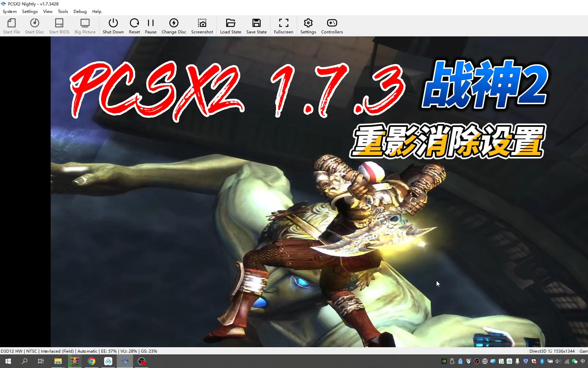Open Settings from the toolbar gear
The height and width of the screenshot is (368, 588).
pos(308,26)
